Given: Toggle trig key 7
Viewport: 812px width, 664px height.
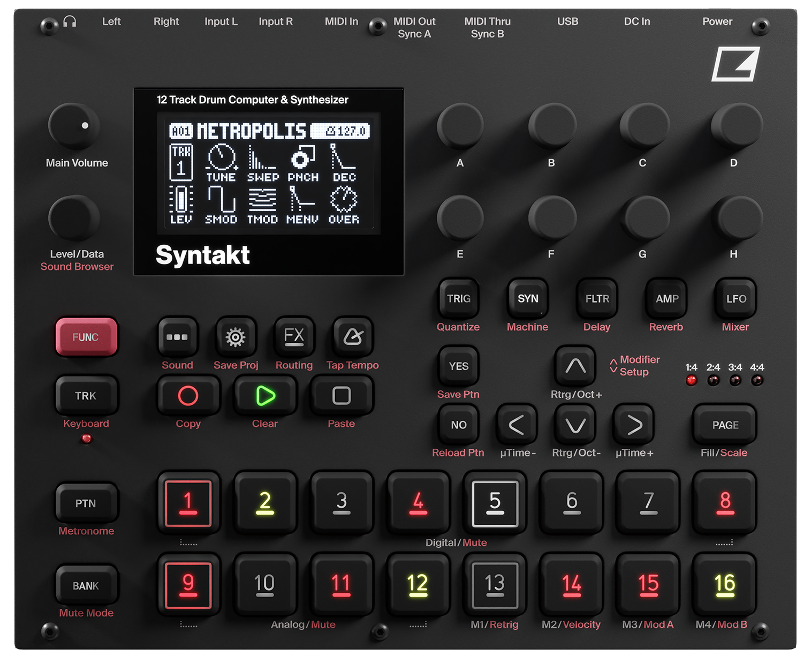Looking at the screenshot, I should coord(648,503).
